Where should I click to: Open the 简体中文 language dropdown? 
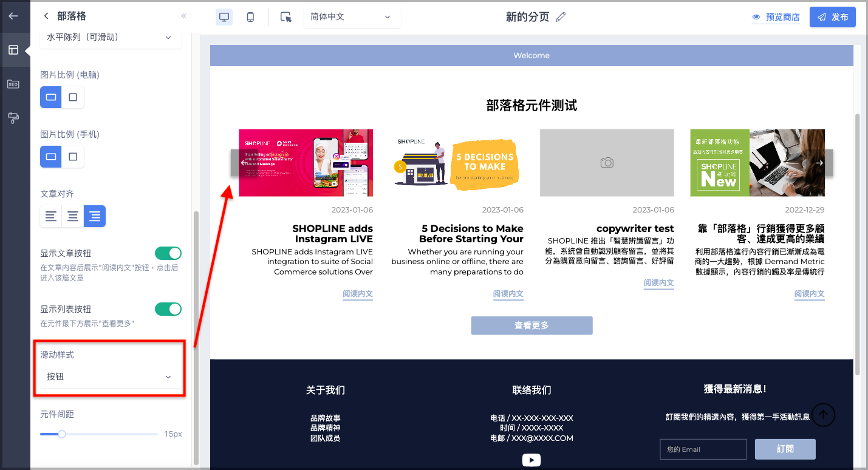352,17
